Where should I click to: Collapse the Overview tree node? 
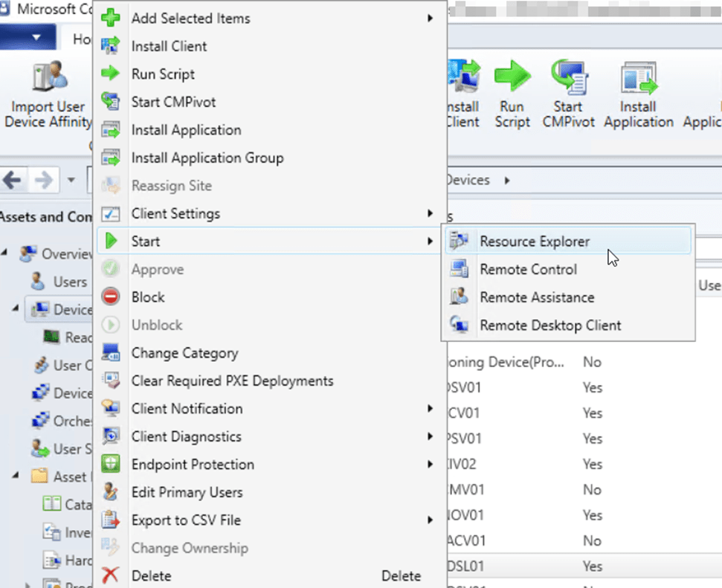[x=5, y=254]
